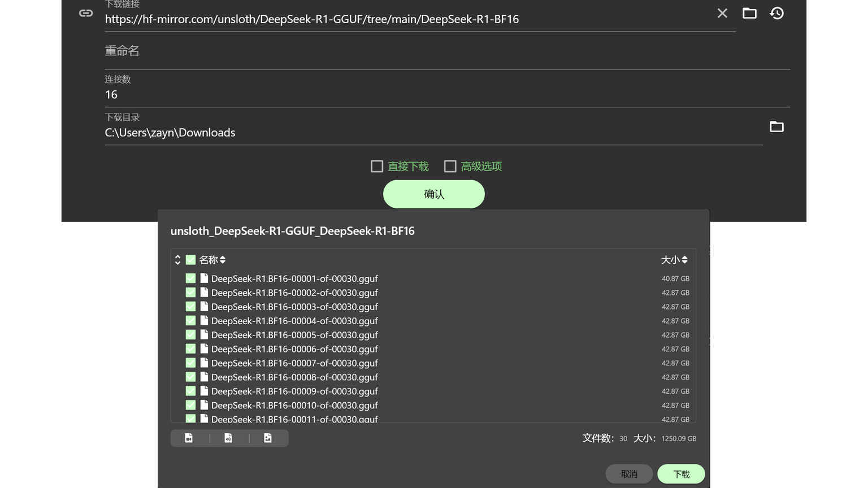Uncheck DeepSeek-R1.BF16-00009-of-00030.gguf
This screenshot has width=868, height=488.
coord(190,391)
